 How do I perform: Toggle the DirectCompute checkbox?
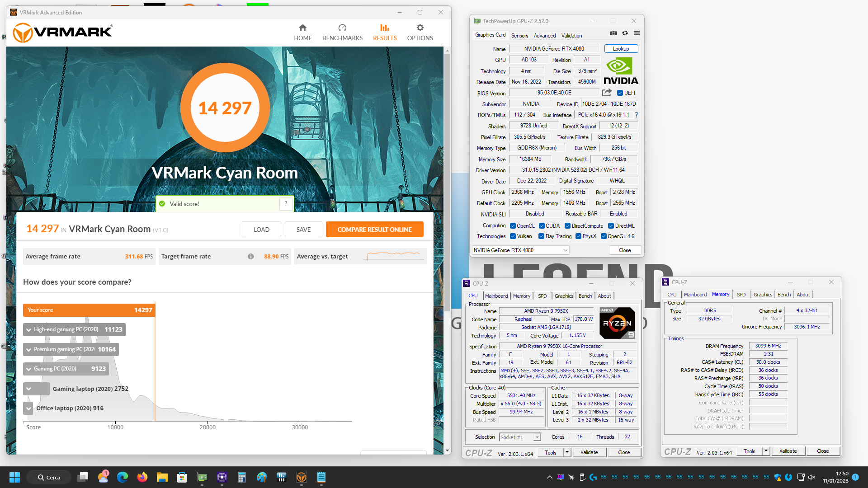[x=567, y=226]
